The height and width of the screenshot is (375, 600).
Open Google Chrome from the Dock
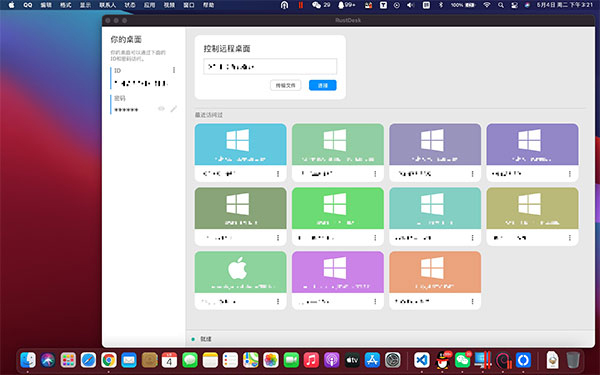[x=109, y=360]
